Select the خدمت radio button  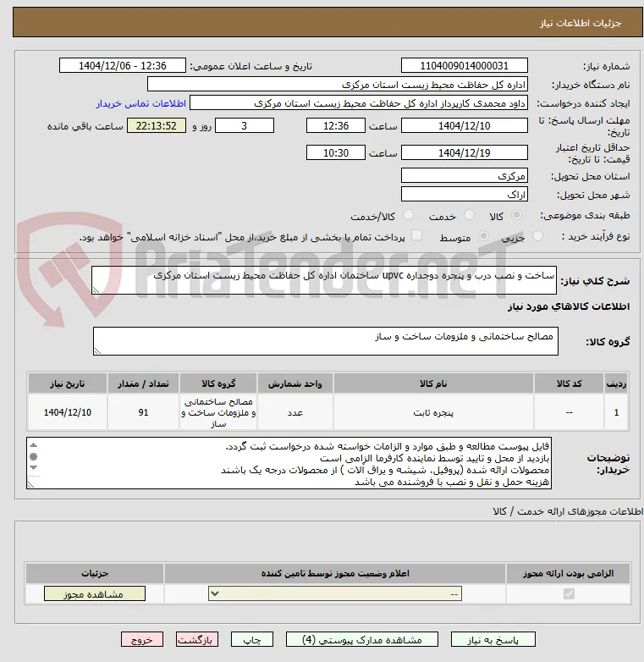tap(469, 215)
